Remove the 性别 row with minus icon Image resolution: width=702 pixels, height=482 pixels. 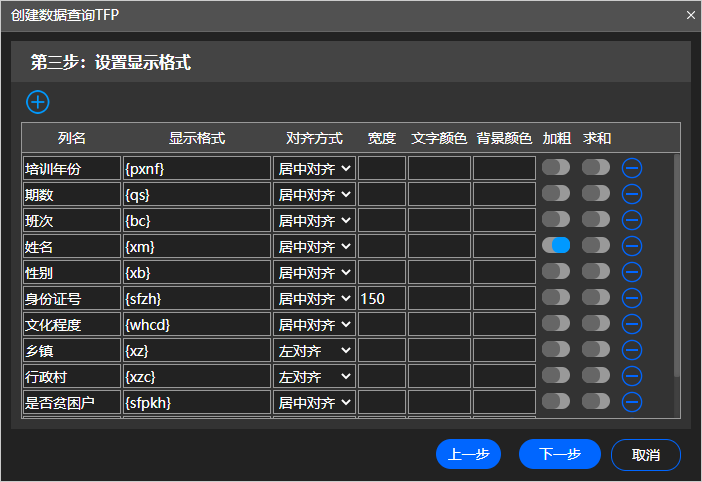632,272
